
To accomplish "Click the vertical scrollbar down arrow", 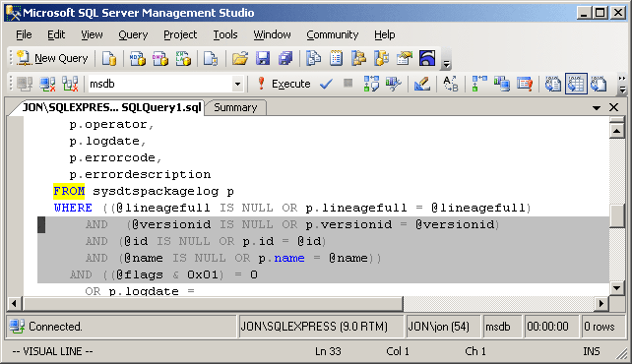I will (617, 288).
